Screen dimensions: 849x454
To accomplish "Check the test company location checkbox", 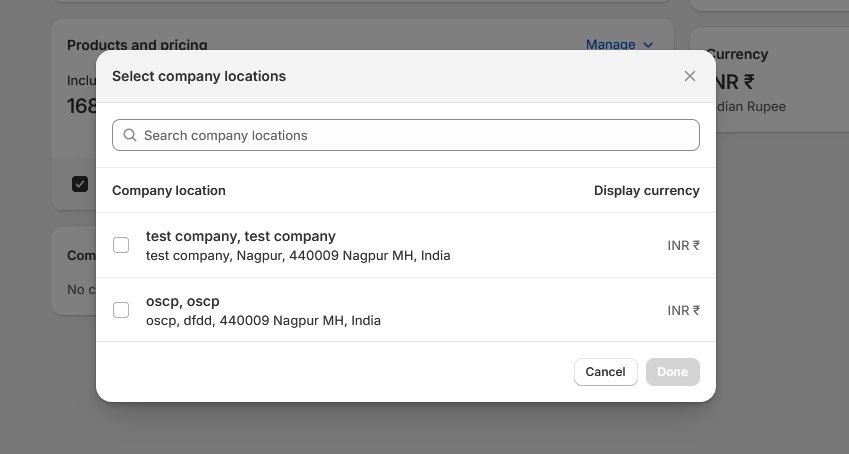I will [121, 245].
